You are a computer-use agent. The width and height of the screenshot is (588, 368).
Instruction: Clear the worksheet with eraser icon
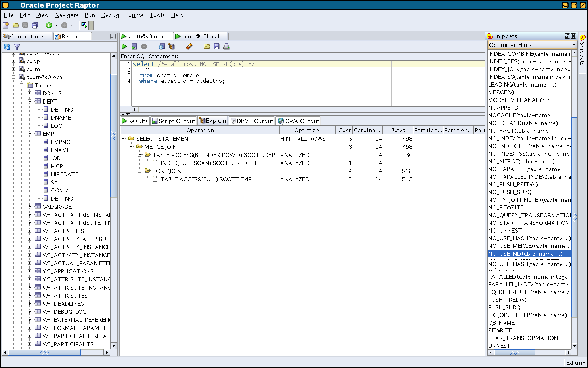(189, 47)
